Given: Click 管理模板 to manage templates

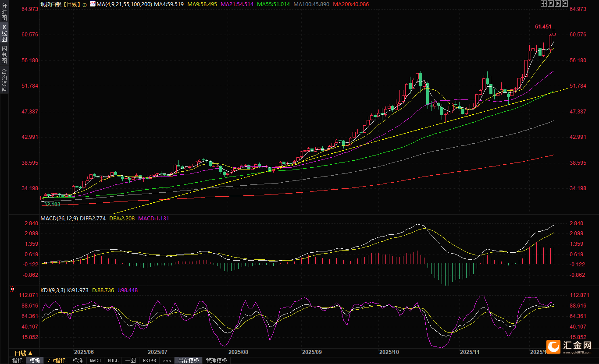Looking at the screenshot, I should 216,360.
